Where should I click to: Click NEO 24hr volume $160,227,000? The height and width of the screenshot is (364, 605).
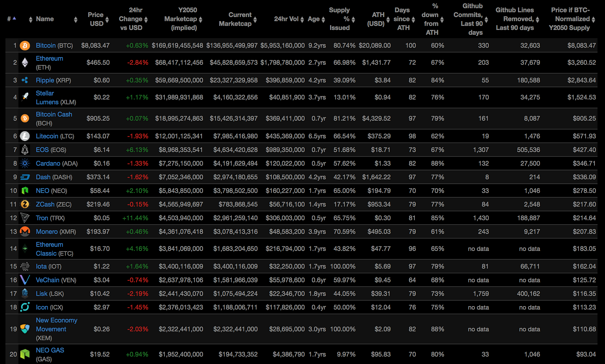(x=285, y=191)
